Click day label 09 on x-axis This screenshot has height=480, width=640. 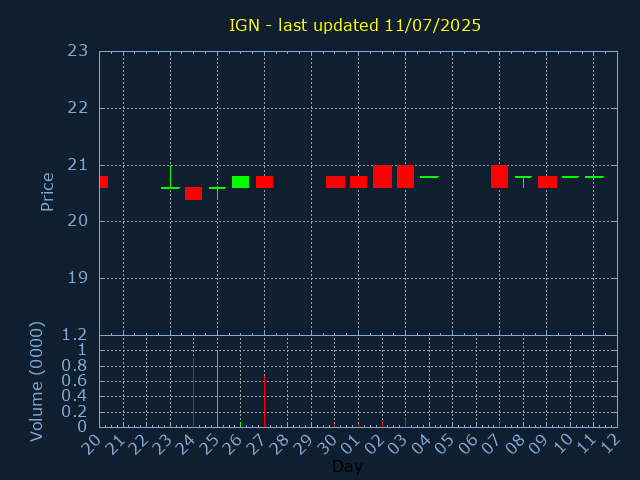(x=539, y=444)
